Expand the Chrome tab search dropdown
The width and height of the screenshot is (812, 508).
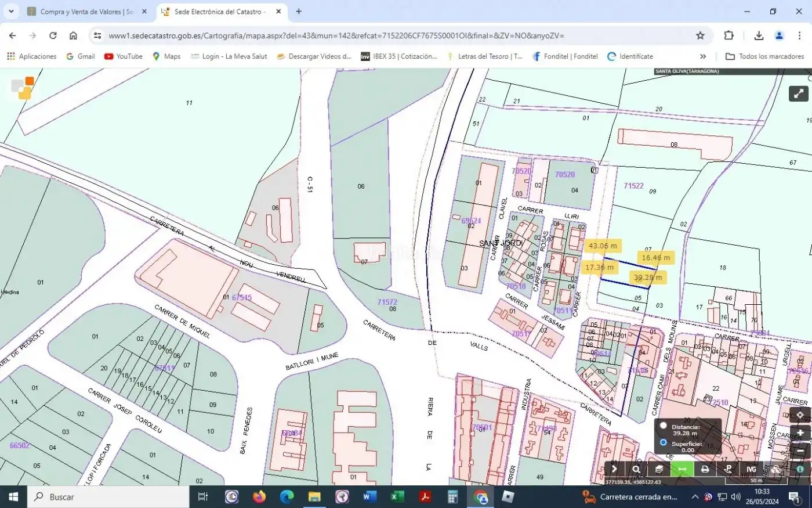tap(11, 11)
